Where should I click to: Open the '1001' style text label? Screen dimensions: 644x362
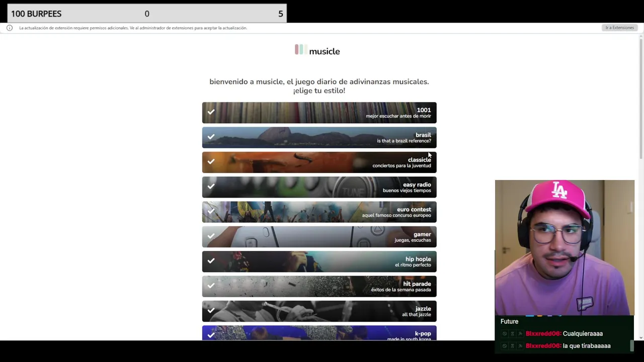click(x=424, y=110)
